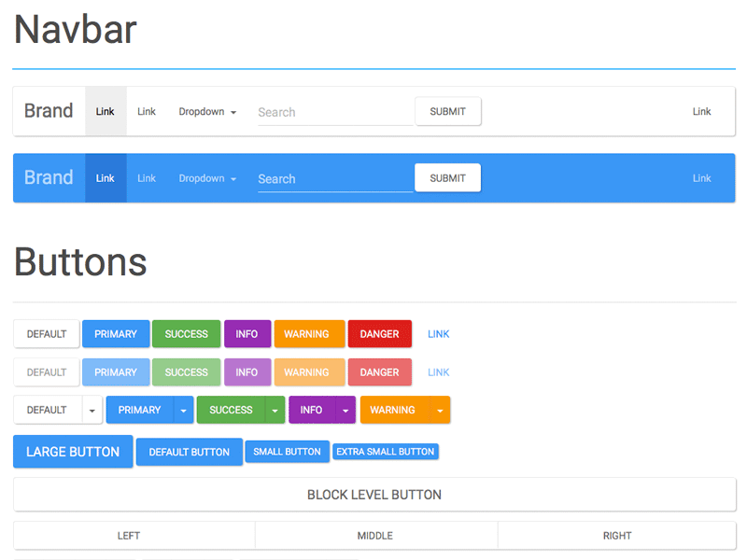Open the right-aligned Link in blue navbar
Viewport: 747px width, 560px height.
pos(701,177)
